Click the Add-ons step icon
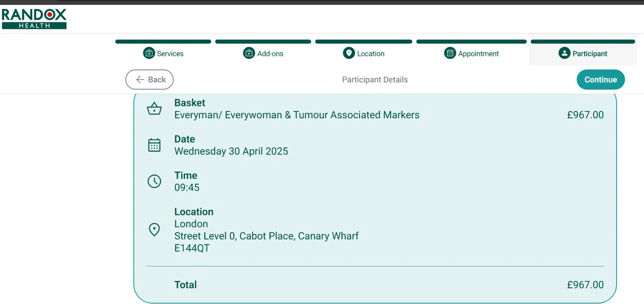The image size is (644, 304). (x=249, y=53)
